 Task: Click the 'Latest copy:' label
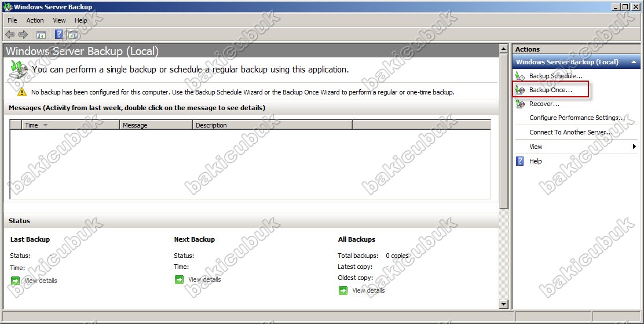coord(355,267)
